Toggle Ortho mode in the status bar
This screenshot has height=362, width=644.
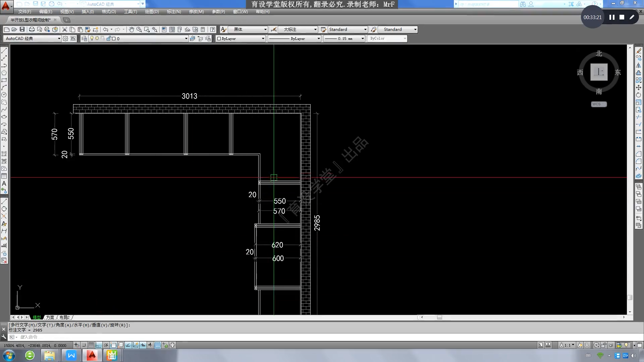pos(99,345)
